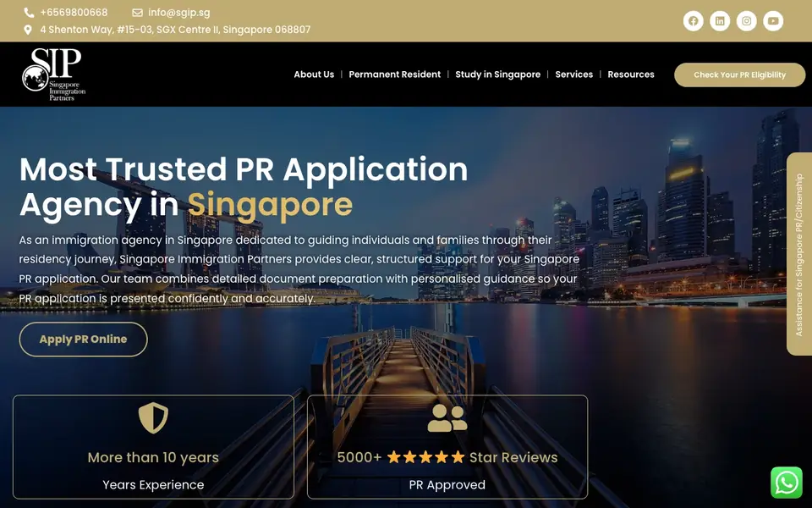
Task: Open the WhatsApp chat button
Action: tap(786, 483)
